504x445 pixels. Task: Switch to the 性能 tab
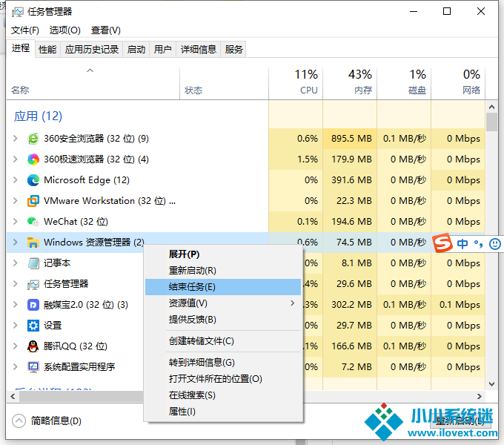[47, 50]
